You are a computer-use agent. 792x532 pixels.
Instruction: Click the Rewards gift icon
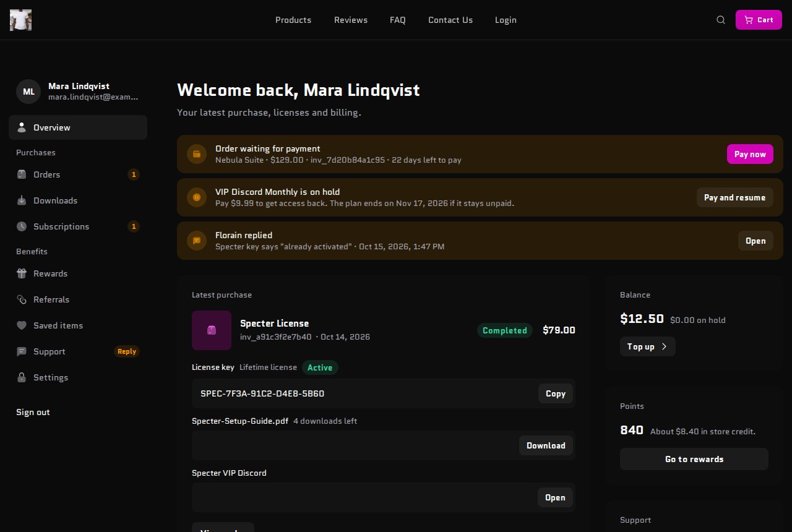tap(22, 273)
